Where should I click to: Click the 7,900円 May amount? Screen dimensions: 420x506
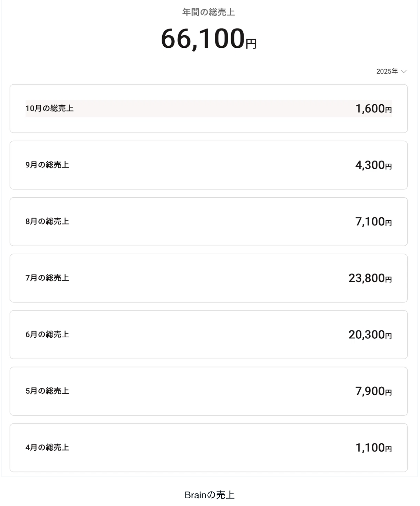(x=373, y=391)
